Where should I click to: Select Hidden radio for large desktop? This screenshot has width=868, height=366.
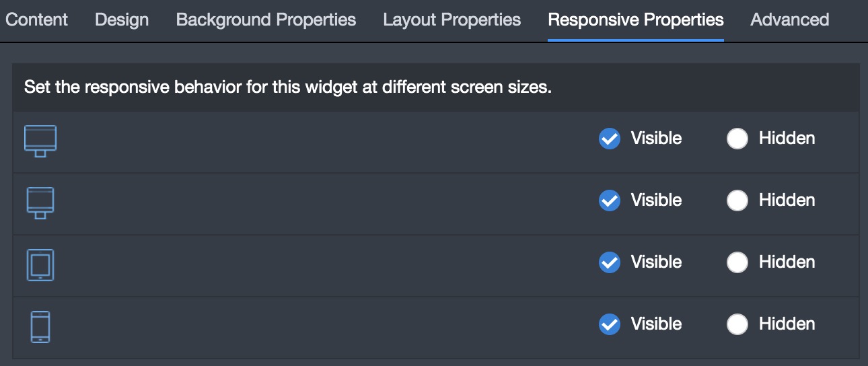pos(737,139)
